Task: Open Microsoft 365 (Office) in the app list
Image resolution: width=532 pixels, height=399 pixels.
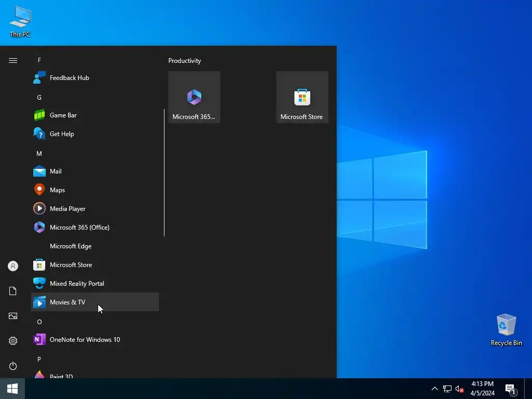Action: coord(95,227)
